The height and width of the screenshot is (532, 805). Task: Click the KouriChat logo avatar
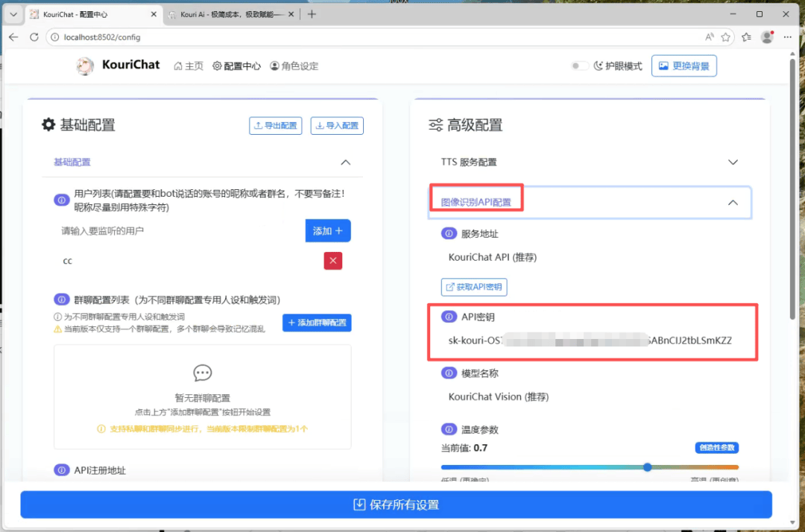(x=85, y=66)
